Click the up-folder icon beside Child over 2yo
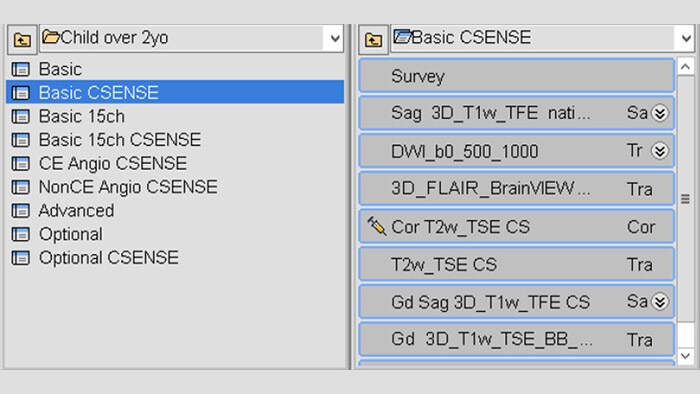Image resolution: width=700 pixels, height=394 pixels. pyautogui.click(x=22, y=40)
